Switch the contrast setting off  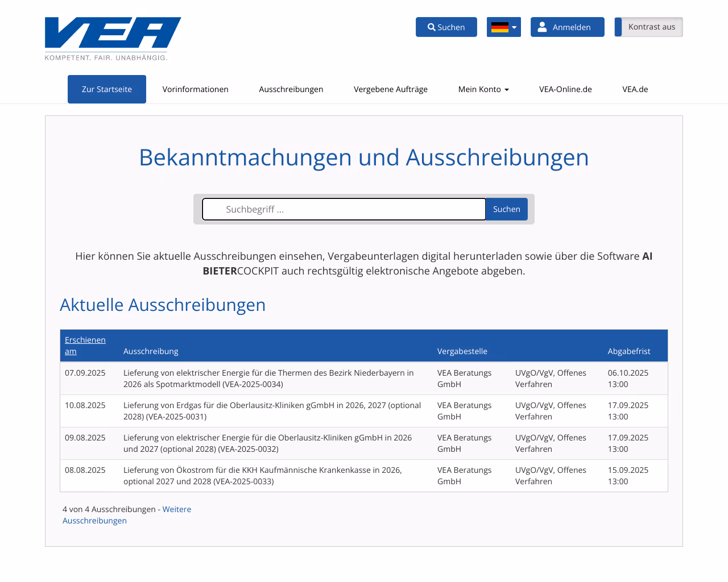click(648, 27)
